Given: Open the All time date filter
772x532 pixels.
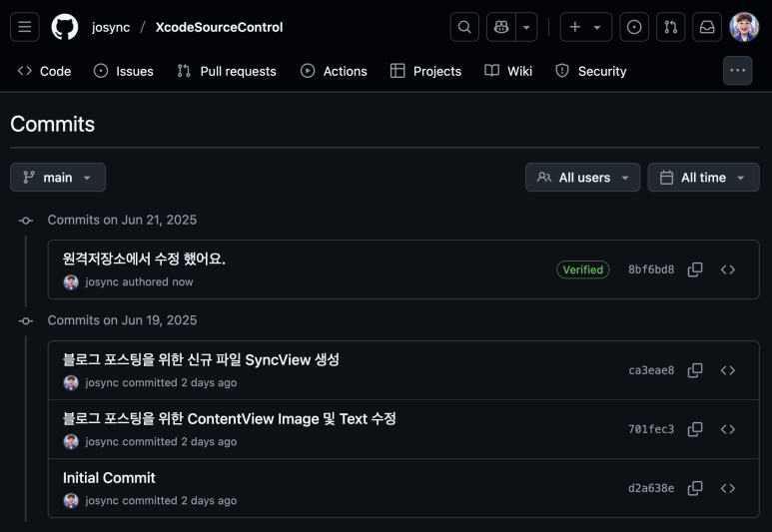Looking at the screenshot, I should [x=703, y=178].
